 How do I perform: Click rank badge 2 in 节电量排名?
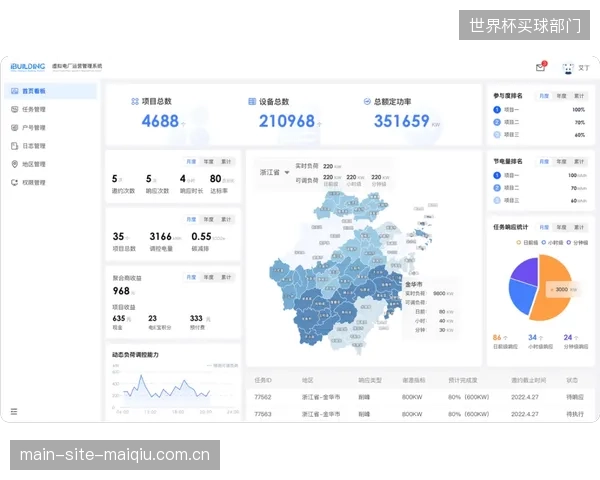tap(497, 188)
